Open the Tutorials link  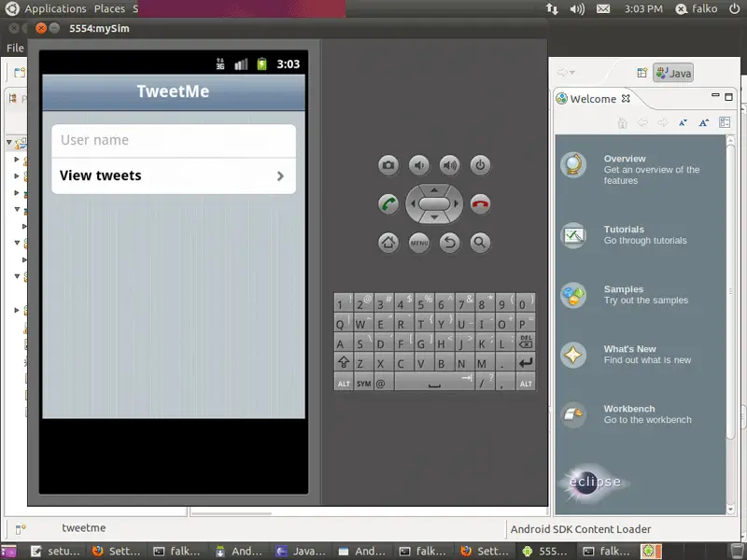click(624, 229)
